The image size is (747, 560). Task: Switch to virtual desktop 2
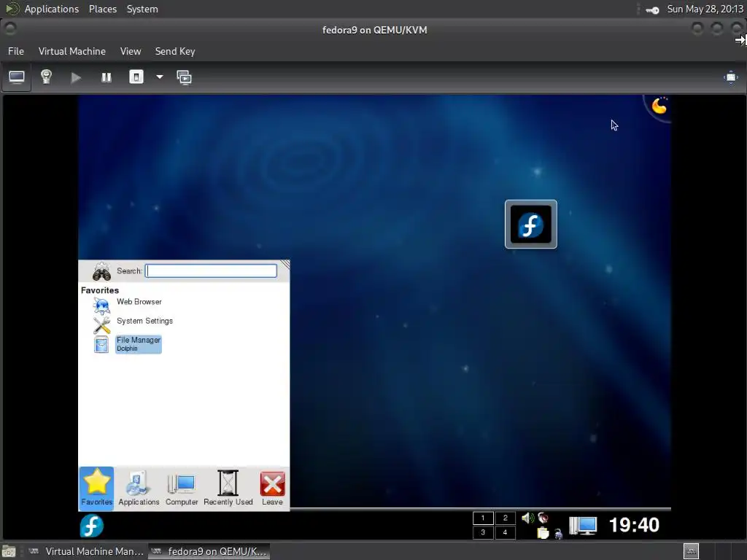(505, 518)
